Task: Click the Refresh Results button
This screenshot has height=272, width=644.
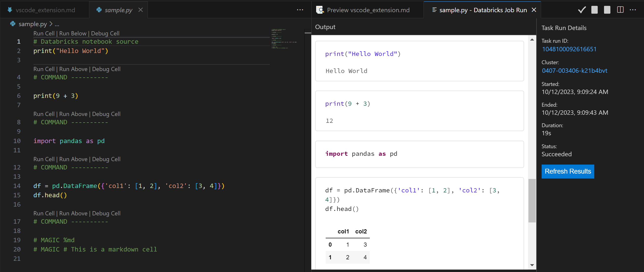Action: (x=568, y=171)
